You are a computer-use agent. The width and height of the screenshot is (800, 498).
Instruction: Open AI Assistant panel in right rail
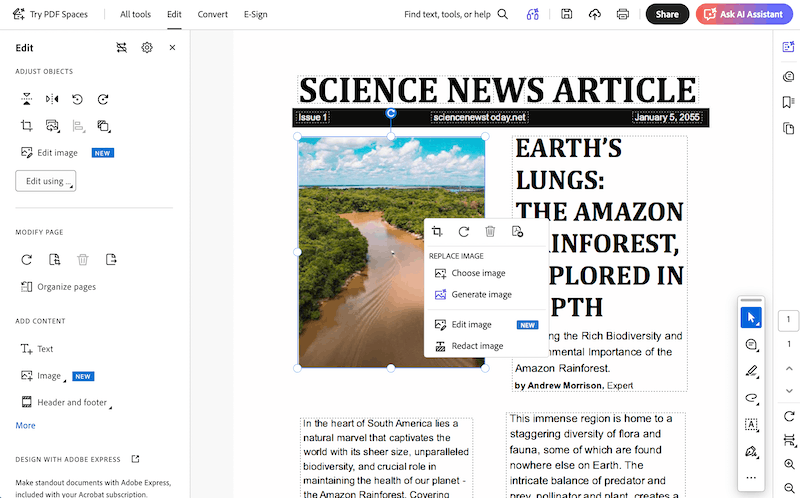pyautogui.click(x=788, y=47)
